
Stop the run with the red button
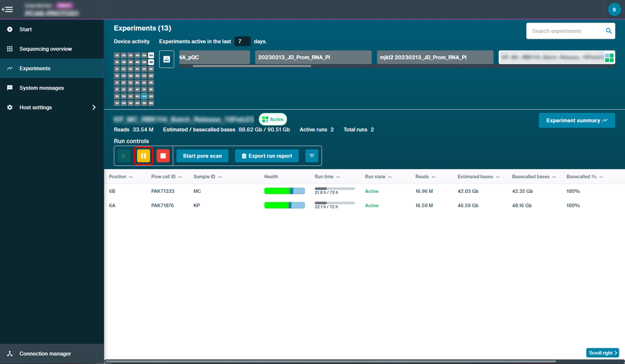point(163,155)
